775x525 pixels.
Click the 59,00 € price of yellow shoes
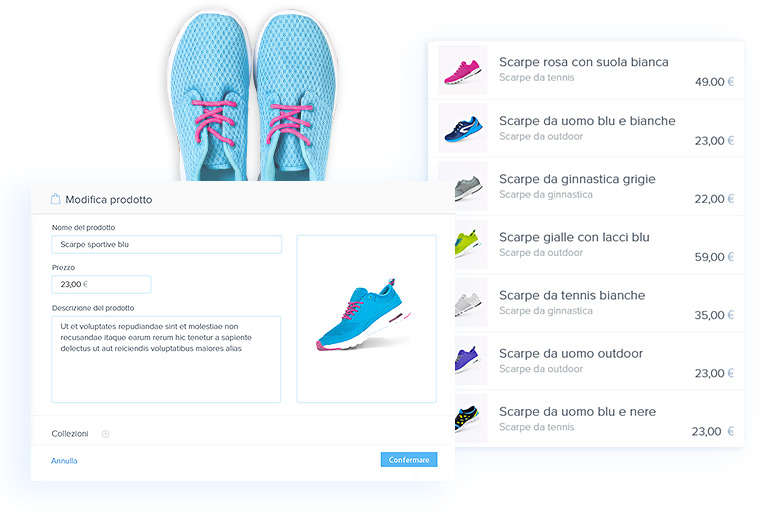click(714, 257)
